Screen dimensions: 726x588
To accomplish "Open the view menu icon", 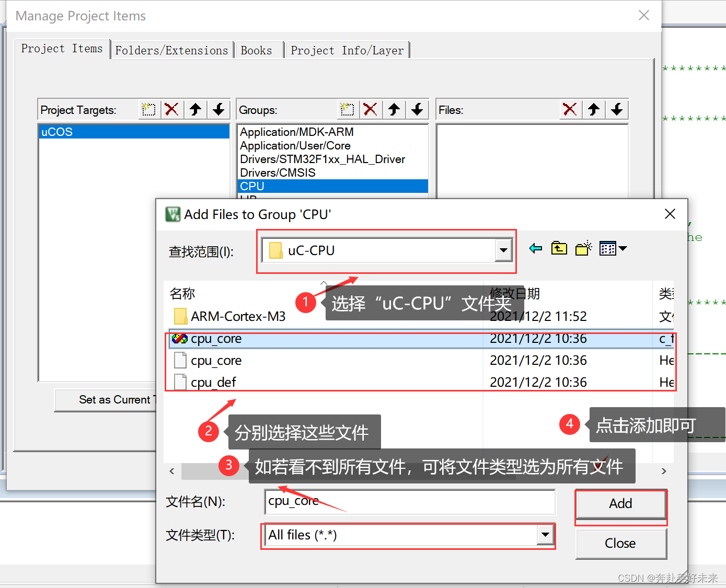I will (x=613, y=249).
